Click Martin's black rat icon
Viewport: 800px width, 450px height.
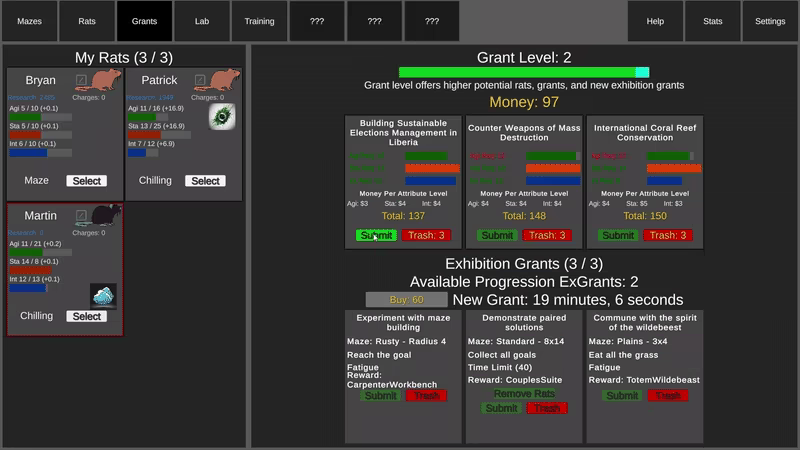[106, 215]
